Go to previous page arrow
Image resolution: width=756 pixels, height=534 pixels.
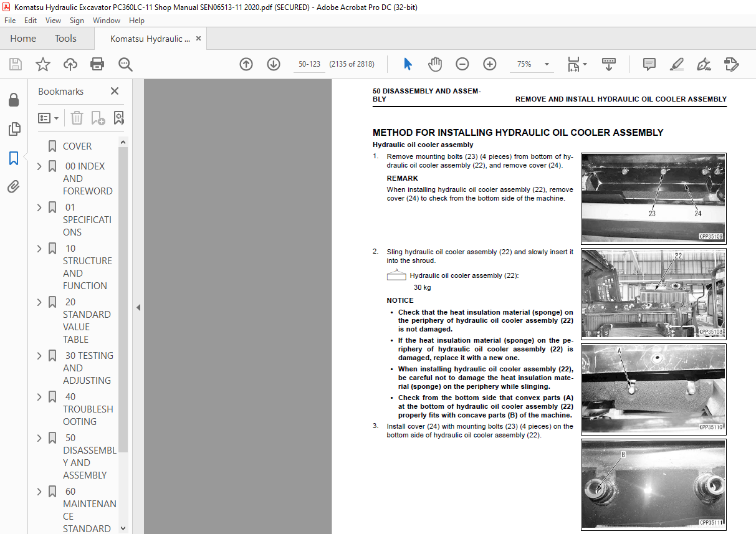pos(246,64)
